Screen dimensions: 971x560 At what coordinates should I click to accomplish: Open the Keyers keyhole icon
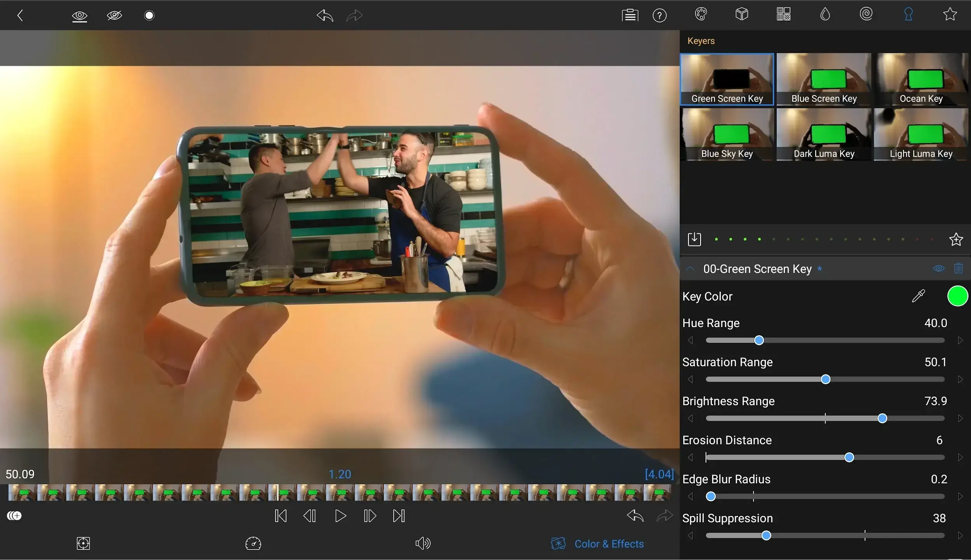909,14
